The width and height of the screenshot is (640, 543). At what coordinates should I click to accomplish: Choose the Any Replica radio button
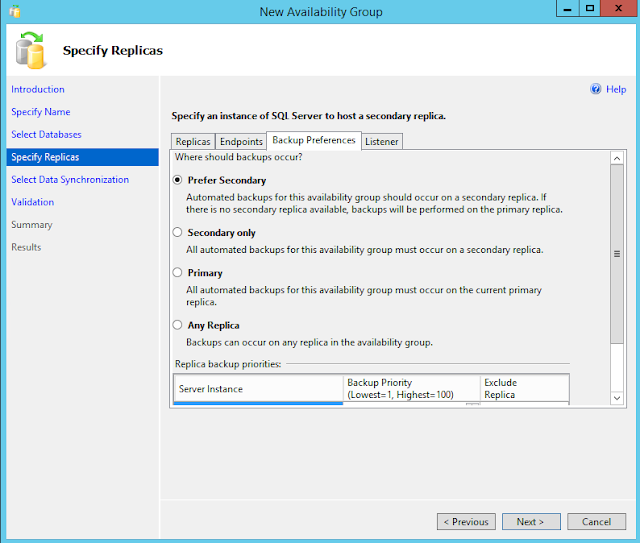point(177,325)
